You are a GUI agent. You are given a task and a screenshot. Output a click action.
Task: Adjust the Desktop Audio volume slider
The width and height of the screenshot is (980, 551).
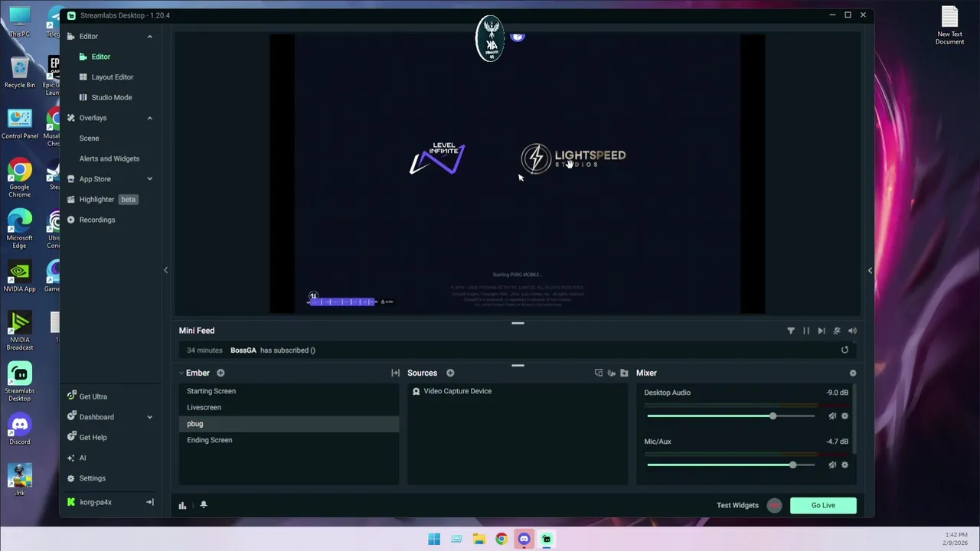[x=730, y=416]
